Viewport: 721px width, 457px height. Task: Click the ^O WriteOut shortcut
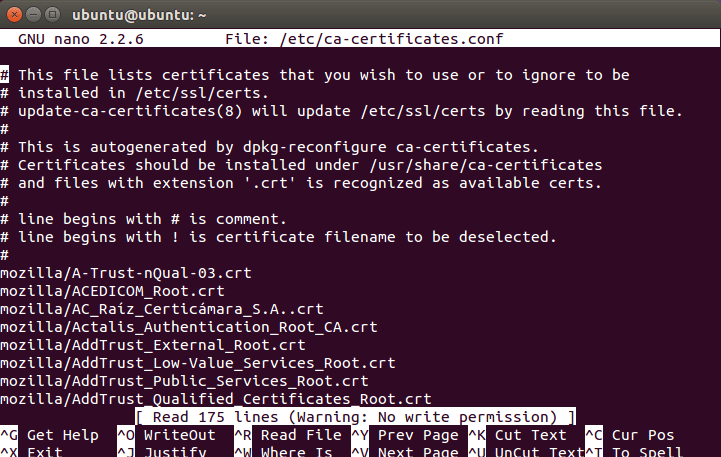(x=166, y=435)
